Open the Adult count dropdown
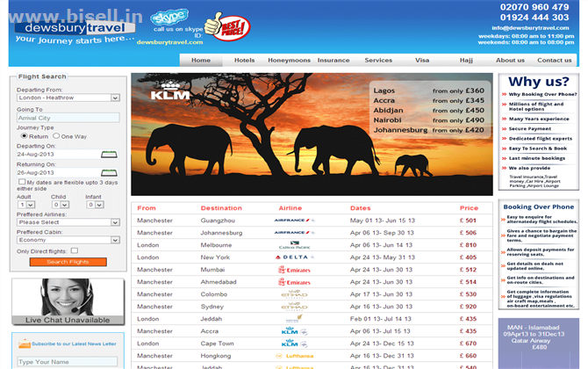The width and height of the screenshot is (588, 369). (26, 205)
